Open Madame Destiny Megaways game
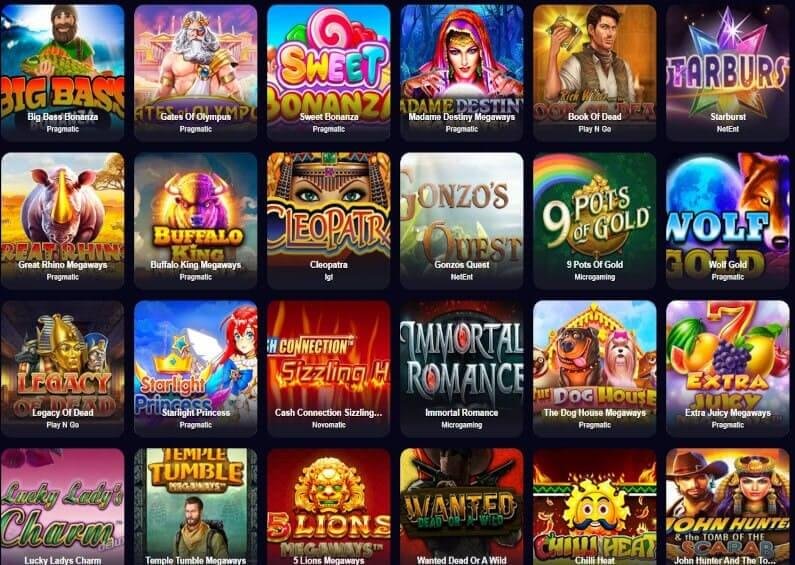 tap(461, 73)
